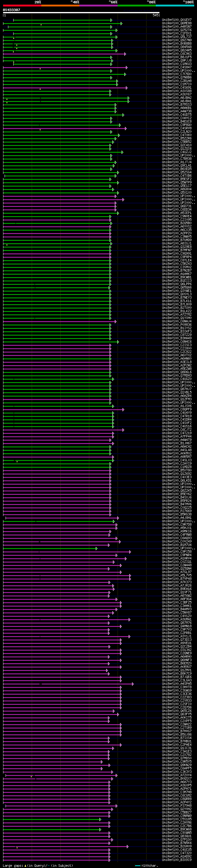Viewport: 197px width, 868px height.
Task: Select the UniRef100_Q5ZSG4 label
Action: tap(176, 172)
